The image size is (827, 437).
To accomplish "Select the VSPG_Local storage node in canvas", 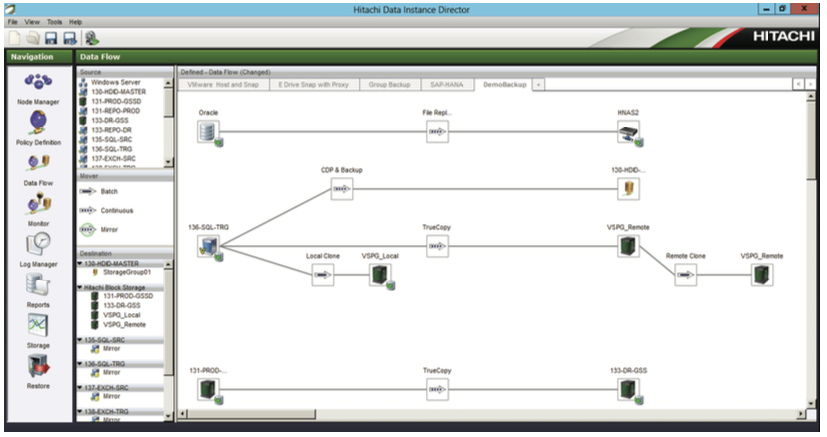I will [x=381, y=275].
